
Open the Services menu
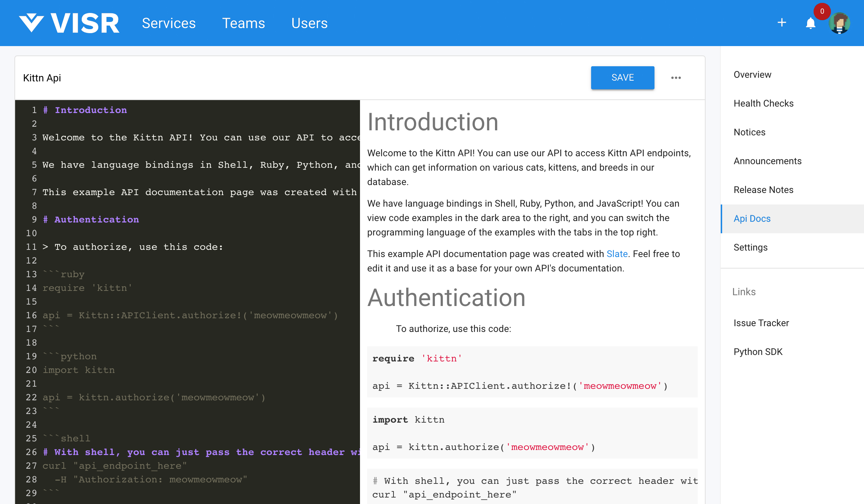click(168, 23)
